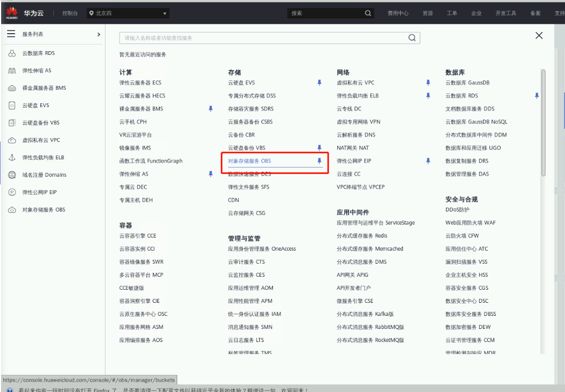Toggle the pin for 云数据库 RDS

click(x=537, y=96)
